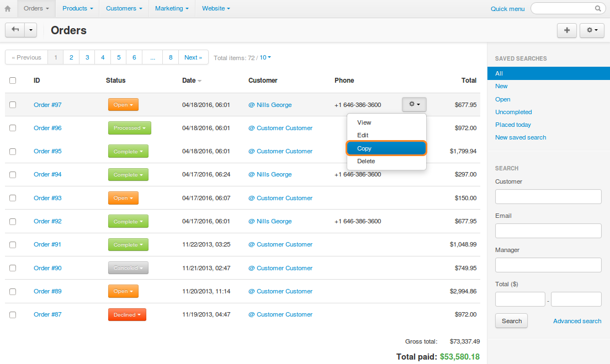Select the checkbox for Order #91
Viewport: 610px width, 364px height.
(13, 245)
